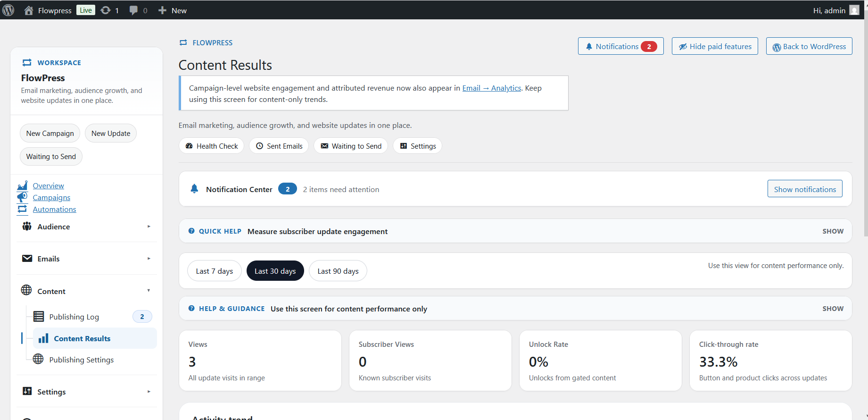The width and height of the screenshot is (868, 420).
Task: Select the Last 7 days range
Action: (x=215, y=271)
